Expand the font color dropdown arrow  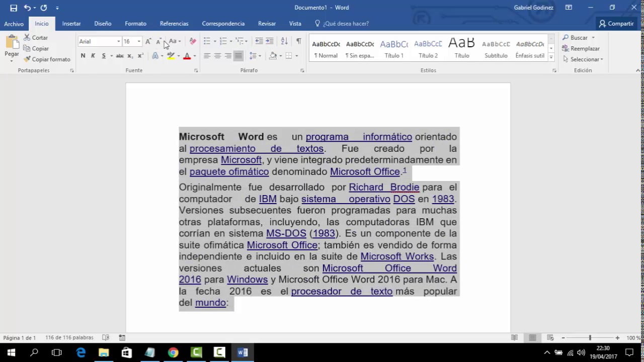click(194, 56)
